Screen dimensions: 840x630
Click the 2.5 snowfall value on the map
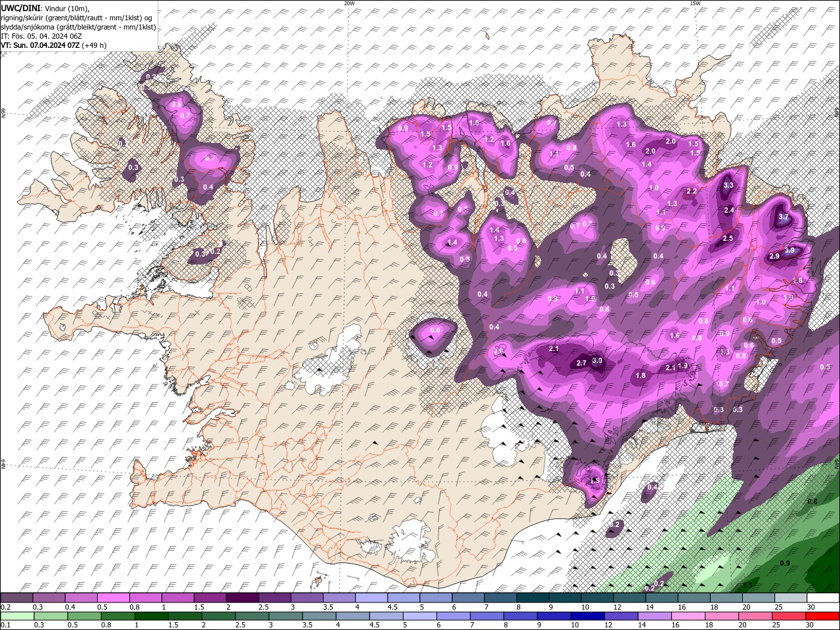tap(728, 239)
